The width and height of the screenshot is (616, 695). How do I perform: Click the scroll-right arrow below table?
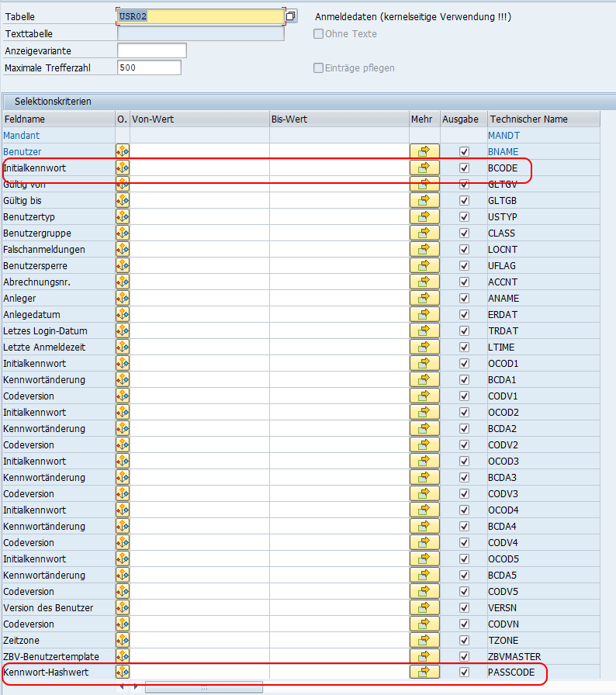coord(136,686)
